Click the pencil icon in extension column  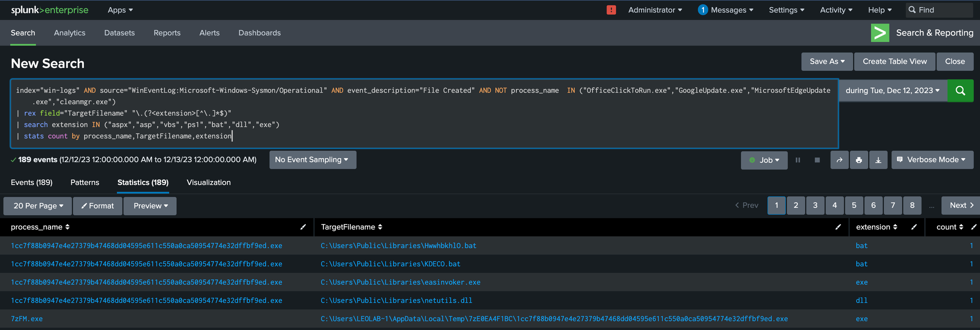coord(914,227)
